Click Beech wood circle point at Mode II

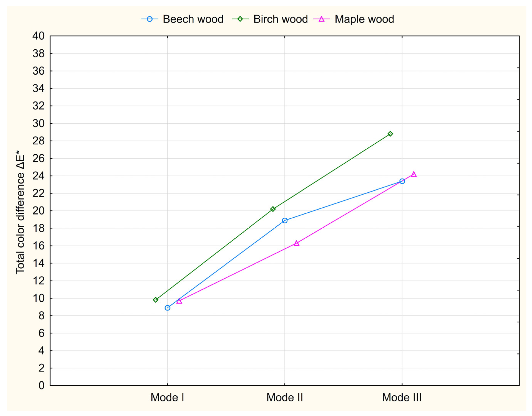(285, 221)
